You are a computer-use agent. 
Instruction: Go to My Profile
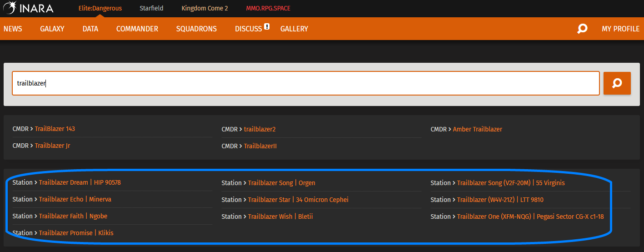click(620, 29)
